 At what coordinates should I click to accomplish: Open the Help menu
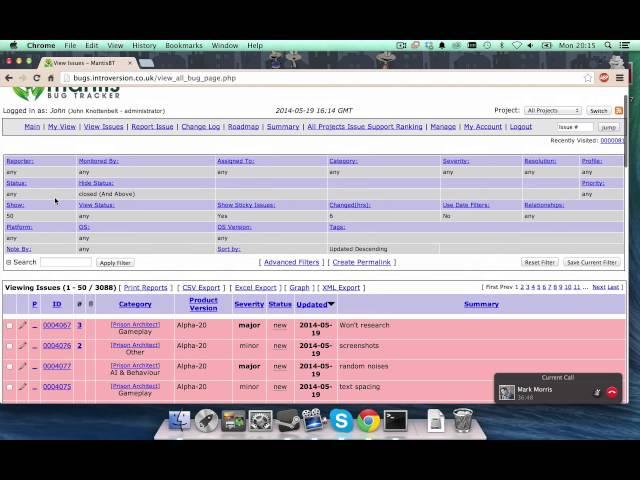click(x=255, y=45)
